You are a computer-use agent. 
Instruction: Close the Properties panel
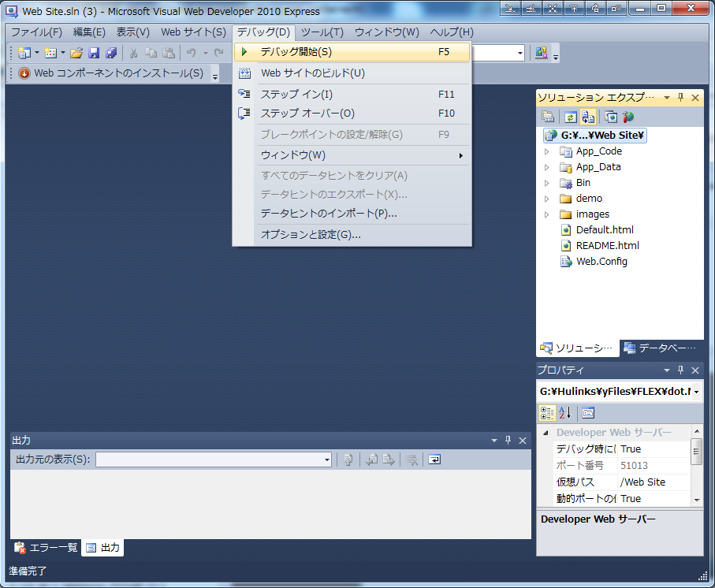(x=695, y=370)
